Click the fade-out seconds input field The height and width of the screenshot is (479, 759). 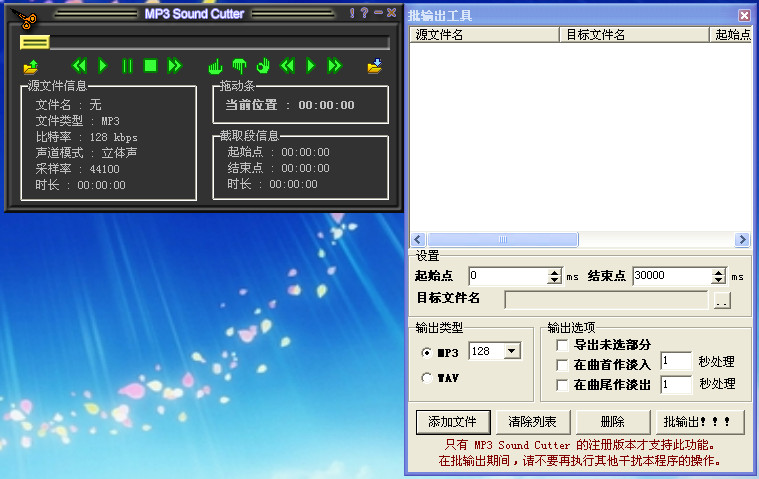tap(676, 385)
